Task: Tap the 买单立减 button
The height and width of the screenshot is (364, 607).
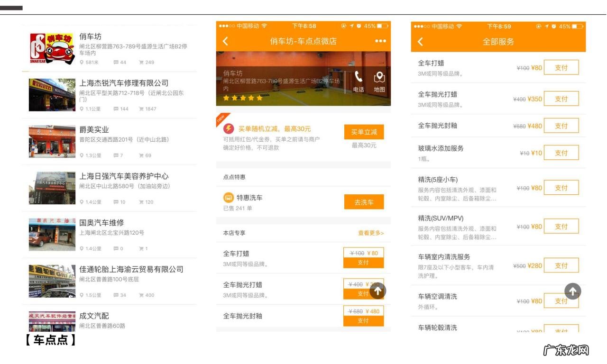Action: tap(364, 132)
